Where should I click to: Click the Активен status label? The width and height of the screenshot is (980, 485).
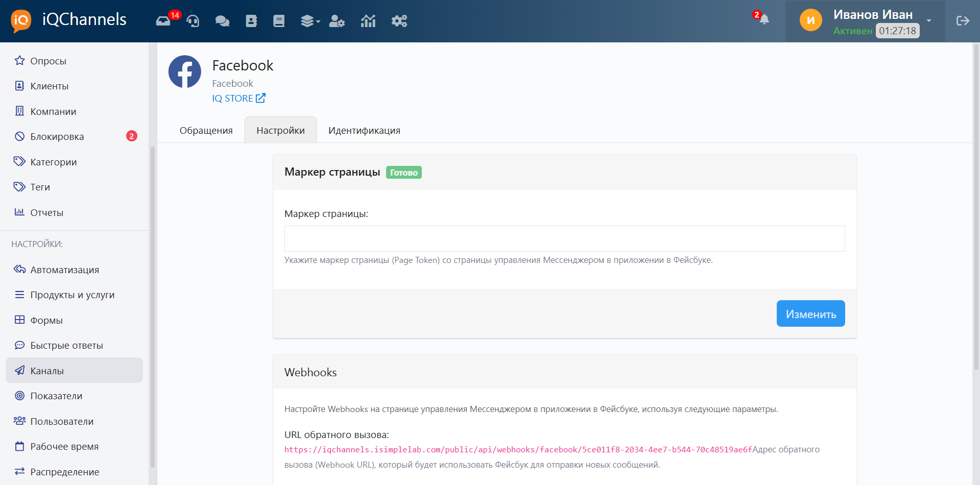tap(852, 31)
